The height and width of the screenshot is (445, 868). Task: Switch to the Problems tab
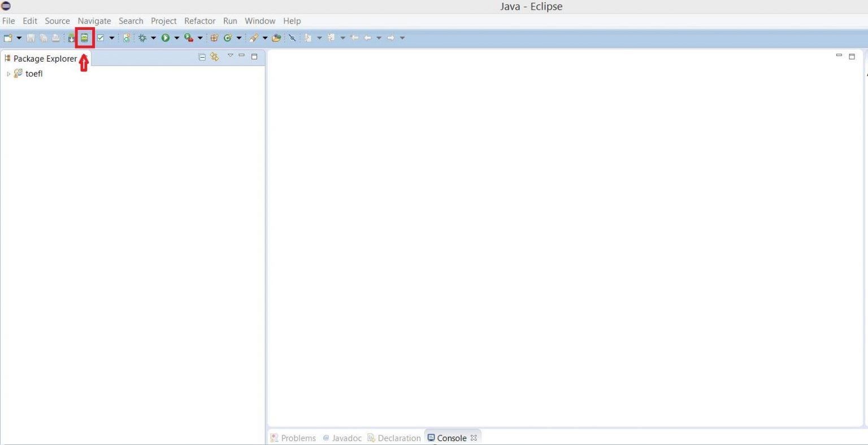tap(298, 438)
